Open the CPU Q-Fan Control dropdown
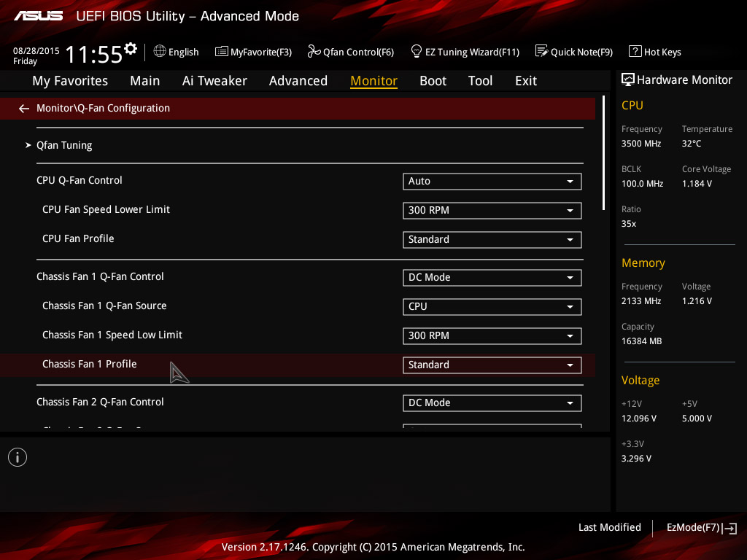This screenshot has height=560, width=747. 492,182
